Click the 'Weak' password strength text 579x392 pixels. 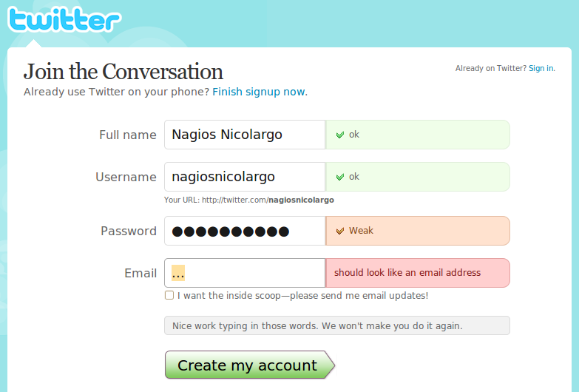(x=361, y=231)
